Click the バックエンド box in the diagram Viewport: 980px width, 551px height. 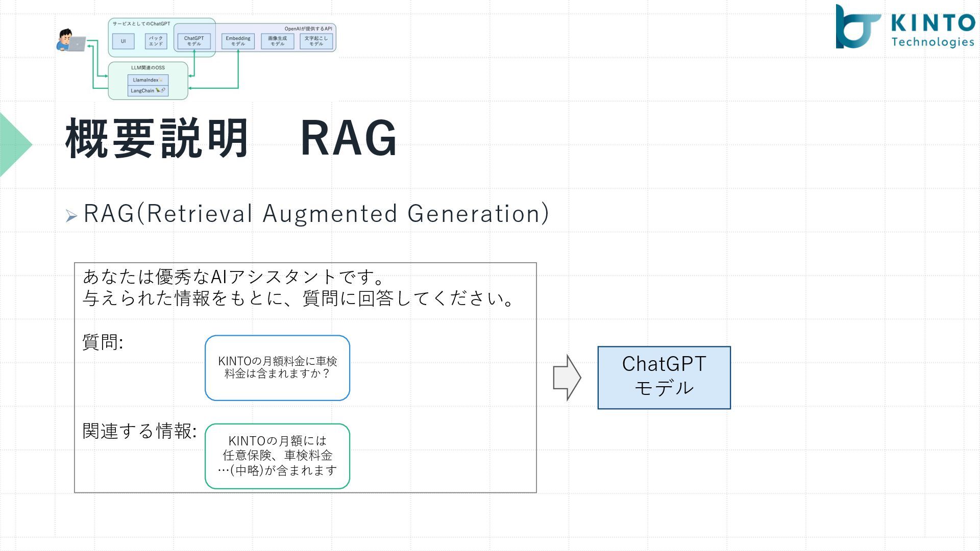click(x=156, y=41)
